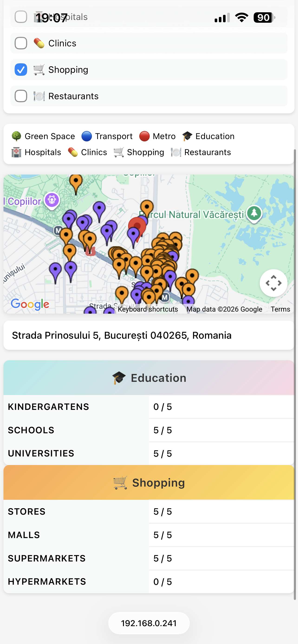Enable the Clinics checkbox
Screen dimensions: 298x644
pos(21,43)
